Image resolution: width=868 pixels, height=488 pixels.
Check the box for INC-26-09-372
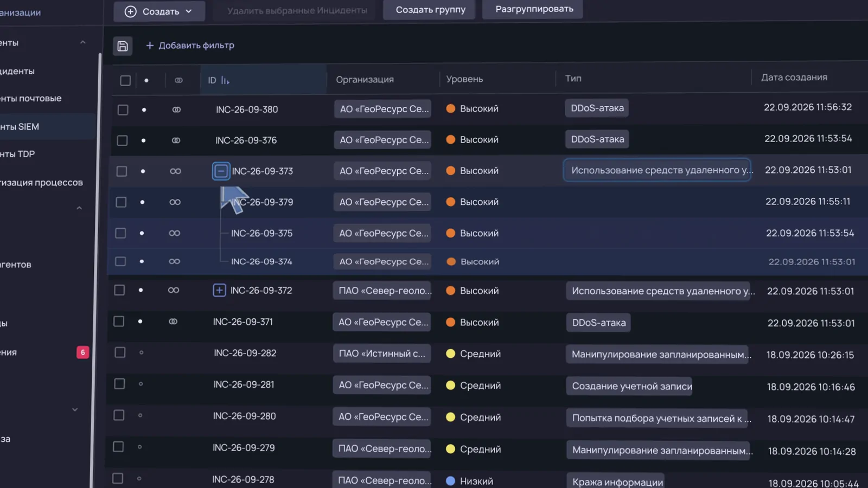click(119, 290)
